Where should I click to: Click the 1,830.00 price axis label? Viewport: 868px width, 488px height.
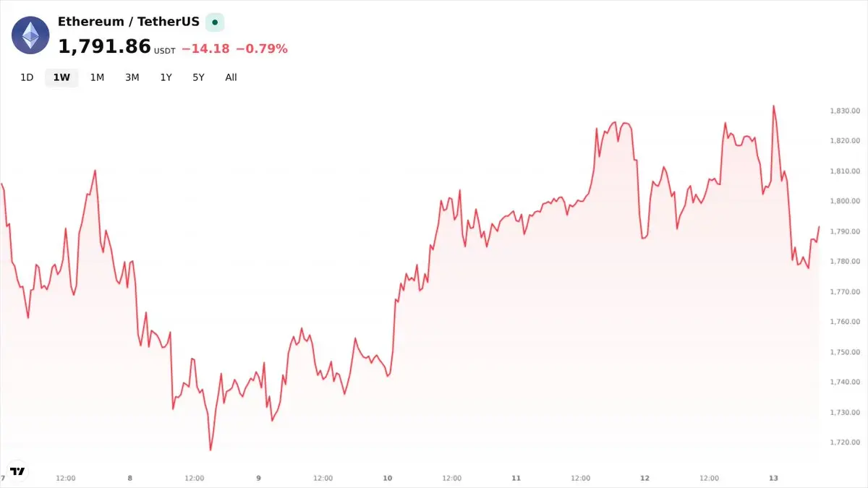click(x=845, y=111)
